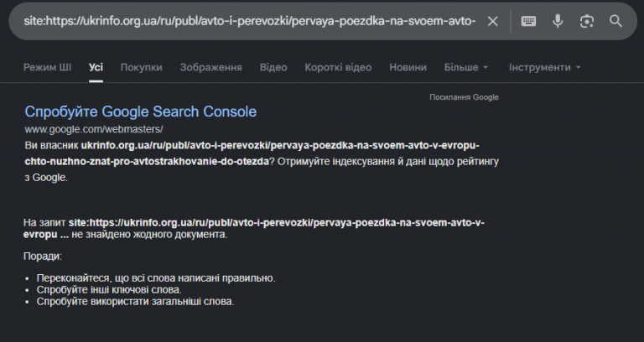This screenshot has height=342, width=644.
Task: Go to the Новини tab
Action: [x=408, y=67]
